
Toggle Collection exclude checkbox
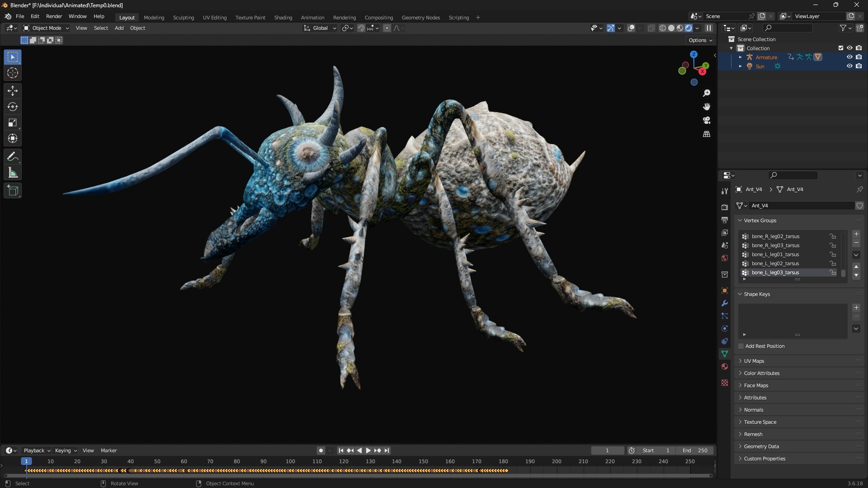[x=841, y=48]
